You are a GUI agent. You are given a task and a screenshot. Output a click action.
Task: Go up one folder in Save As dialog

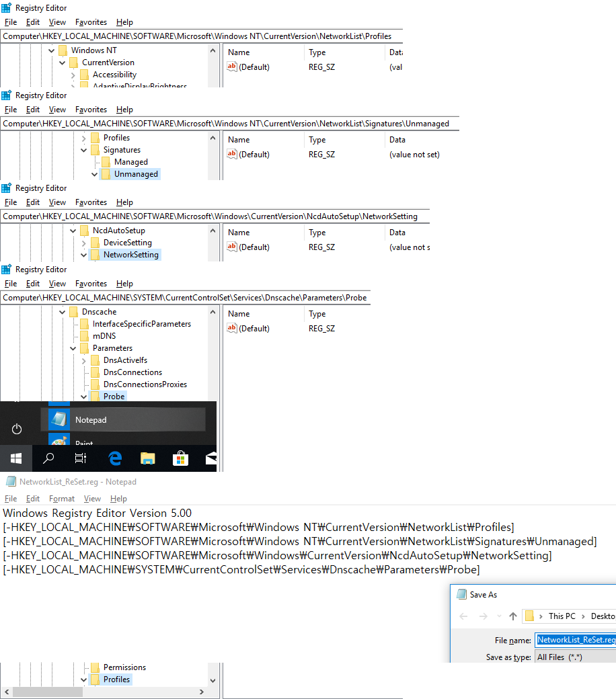(x=513, y=616)
